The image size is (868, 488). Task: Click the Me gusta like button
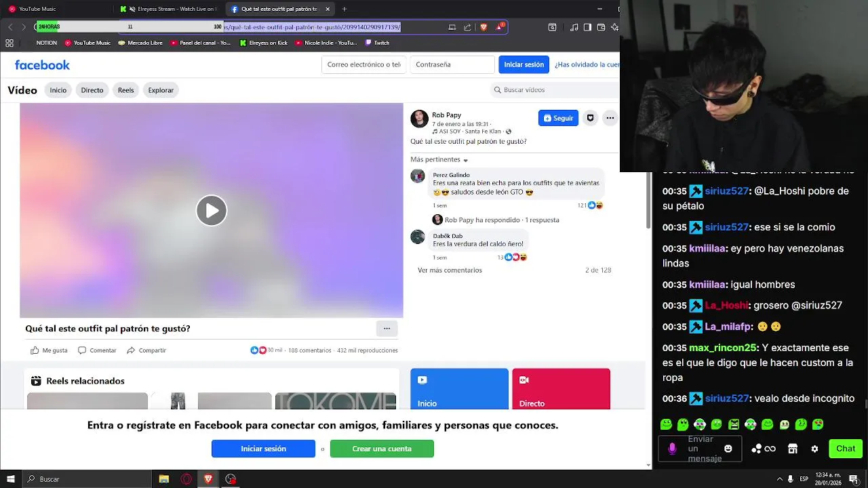[49, 350]
